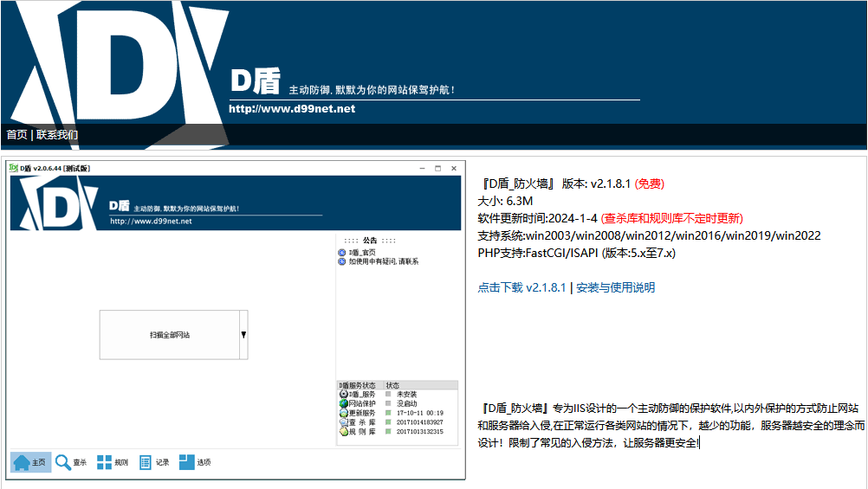Click the 公告 panel heading
Image resolution: width=868 pixels, height=489 pixels.
pyautogui.click(x=370, y=241)
